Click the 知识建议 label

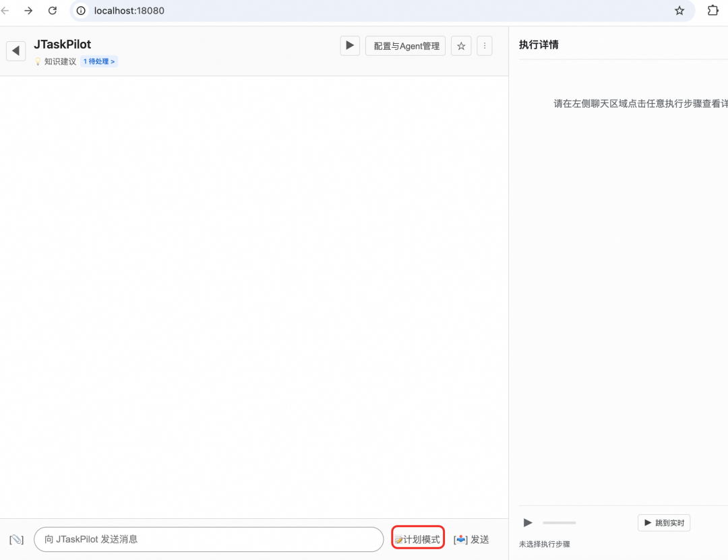point(61,61)
